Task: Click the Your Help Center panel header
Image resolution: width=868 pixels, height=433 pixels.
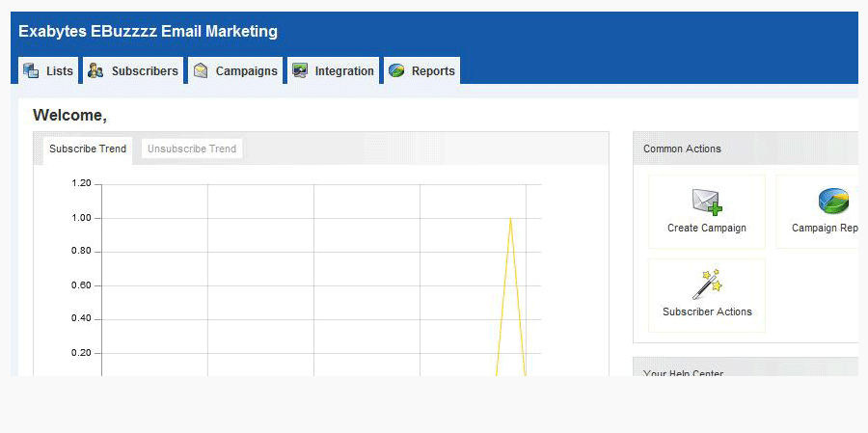Action: click(x=683, y=373)
